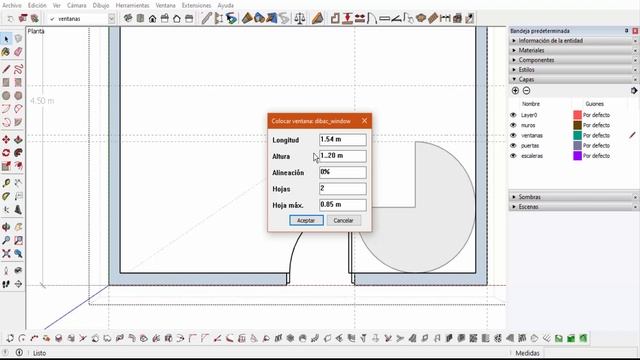Image resolution: width=640 pixels, height=360 pixels.
Task: Open the Edición menu
Action: 37,5
